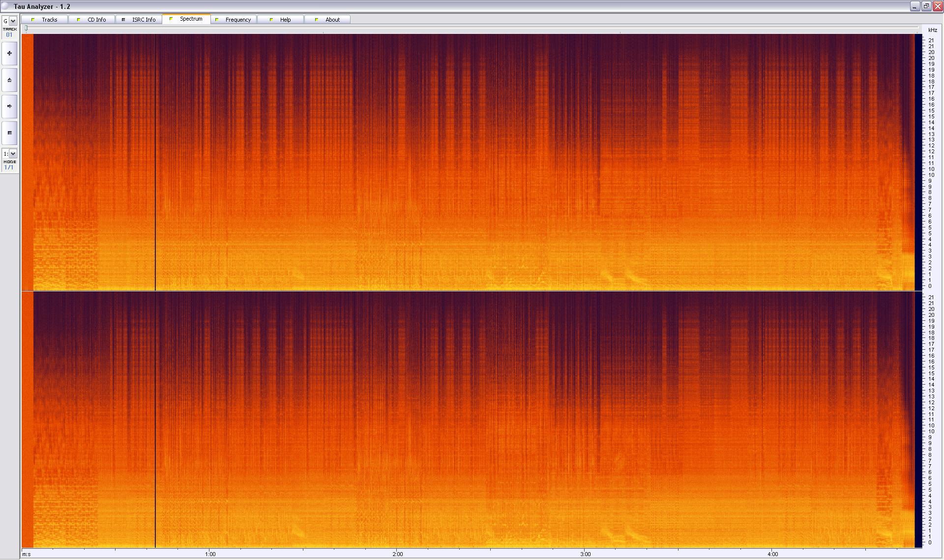Restore the Tau Analyzer window size
This screenshot has width=944, height=560.
(x=926, y=6)
